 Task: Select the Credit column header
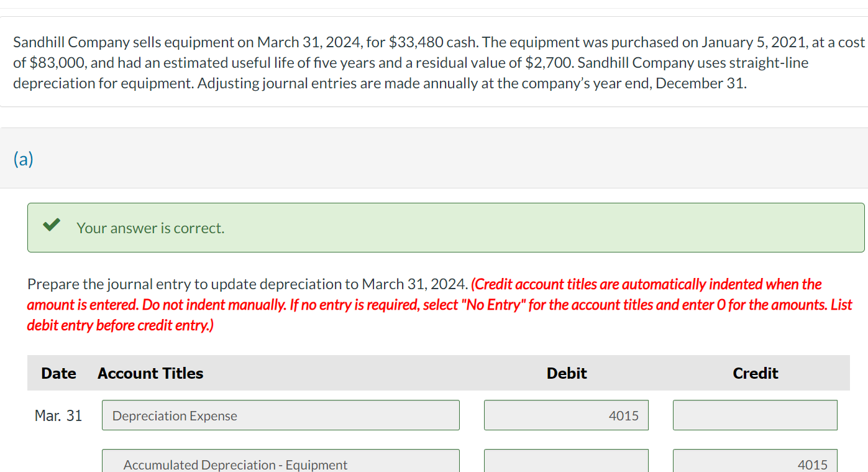(755, 373)
